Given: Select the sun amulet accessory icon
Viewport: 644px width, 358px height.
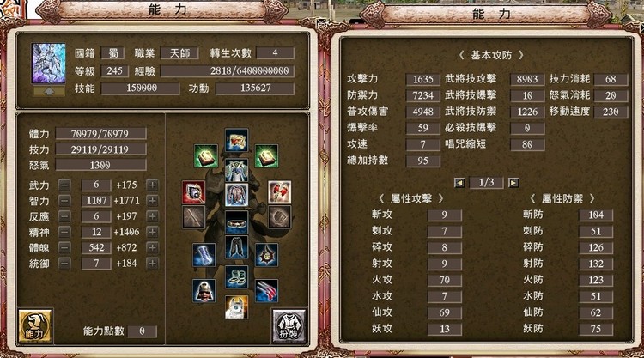Looking at the screenshot, I should tap(266, 254).
